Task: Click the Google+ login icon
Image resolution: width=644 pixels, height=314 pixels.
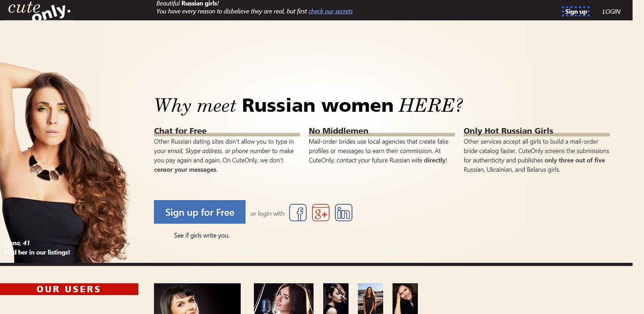Action: pos(321,213)
